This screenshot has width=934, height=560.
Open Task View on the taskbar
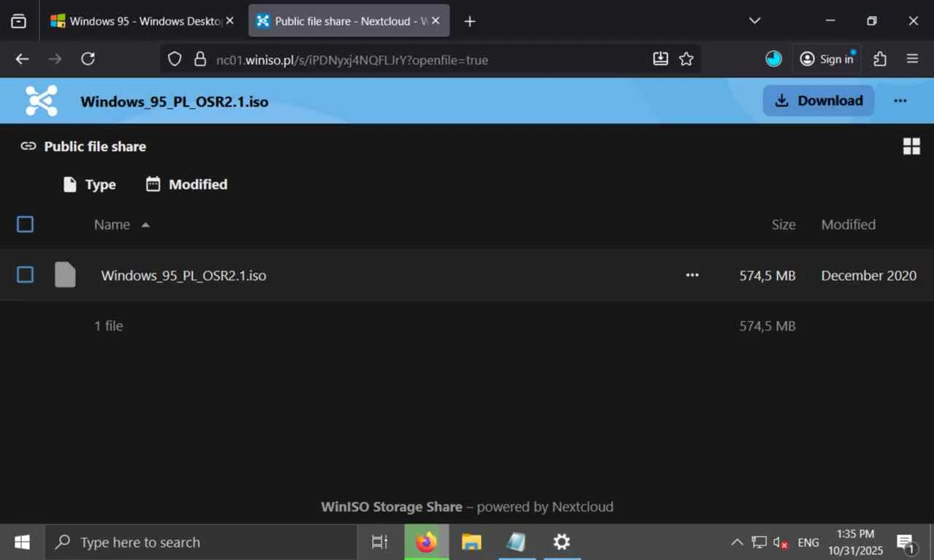379,542
